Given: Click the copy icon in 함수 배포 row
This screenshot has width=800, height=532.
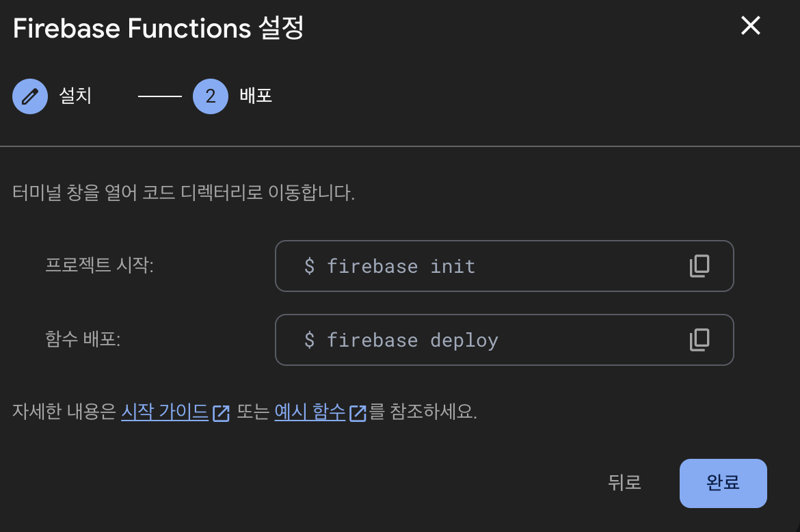Looking at the screenshot, I should (699, 340).
